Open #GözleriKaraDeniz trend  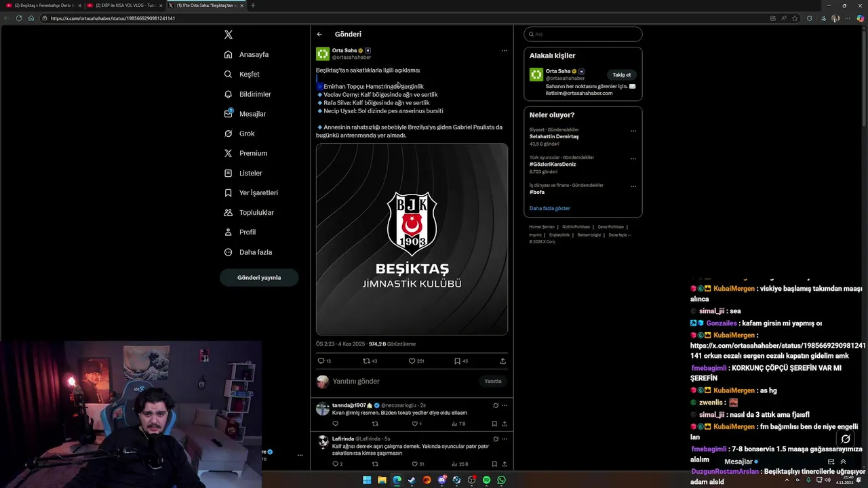(553, 164)
